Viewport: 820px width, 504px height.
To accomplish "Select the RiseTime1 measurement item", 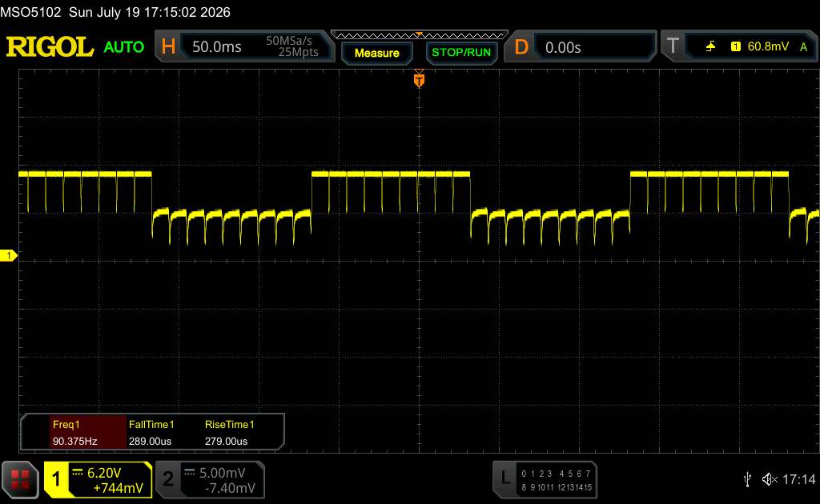I will [229, 425].
